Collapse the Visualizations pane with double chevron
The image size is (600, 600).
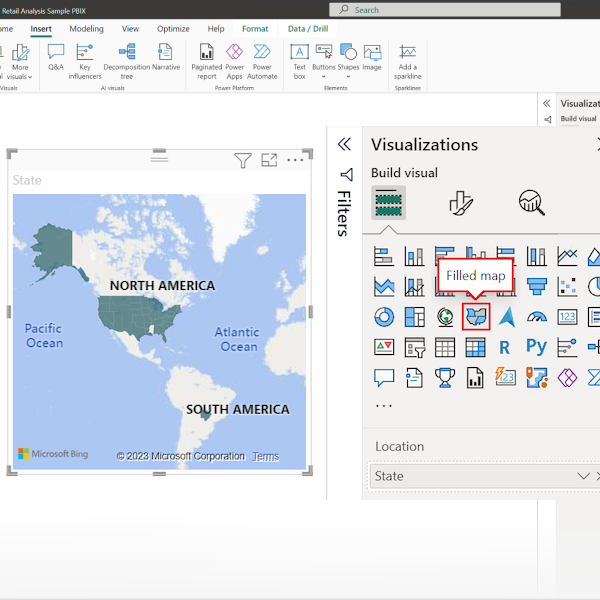click(344, 144)
